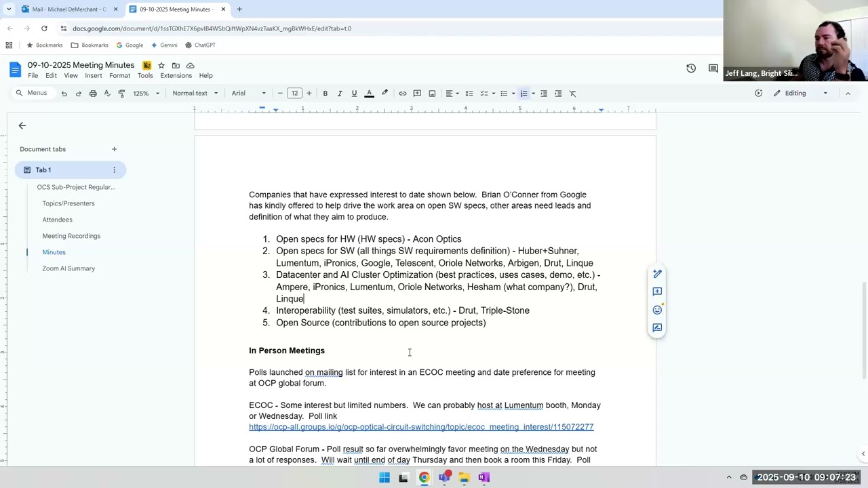Open the ECOC meeting interest poll link
This screenshot has height=488, width=868.
click(421, 427)
